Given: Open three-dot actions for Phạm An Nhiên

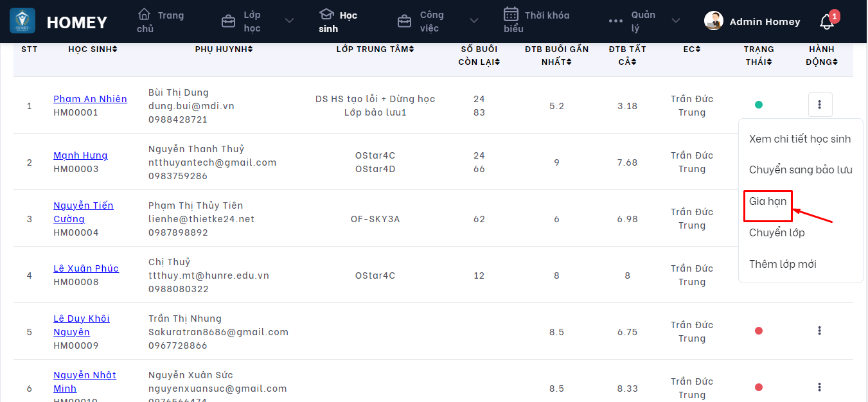Looking at the screenshot, I should [x=820, y=105].
